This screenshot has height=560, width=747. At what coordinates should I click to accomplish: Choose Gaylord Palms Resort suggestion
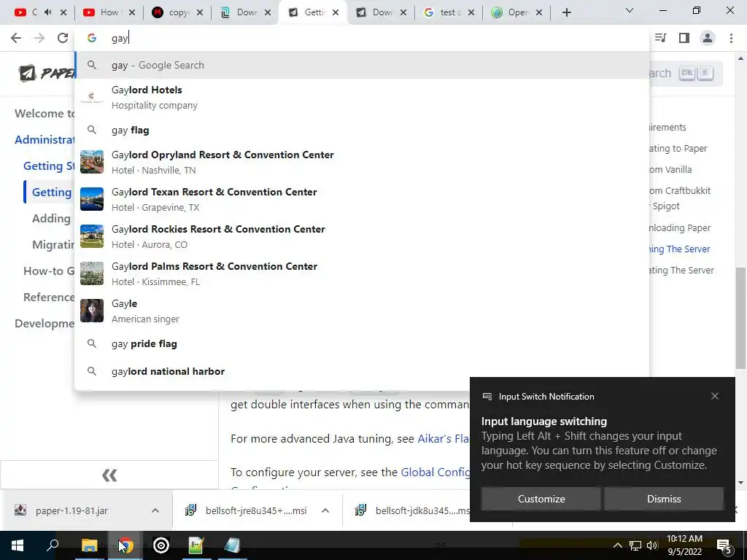tap(362, 274)
